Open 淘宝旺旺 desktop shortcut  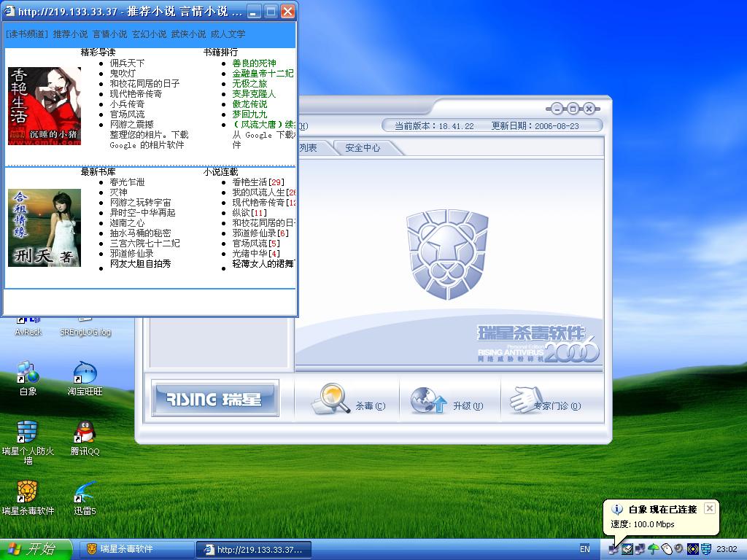point(85,379)
